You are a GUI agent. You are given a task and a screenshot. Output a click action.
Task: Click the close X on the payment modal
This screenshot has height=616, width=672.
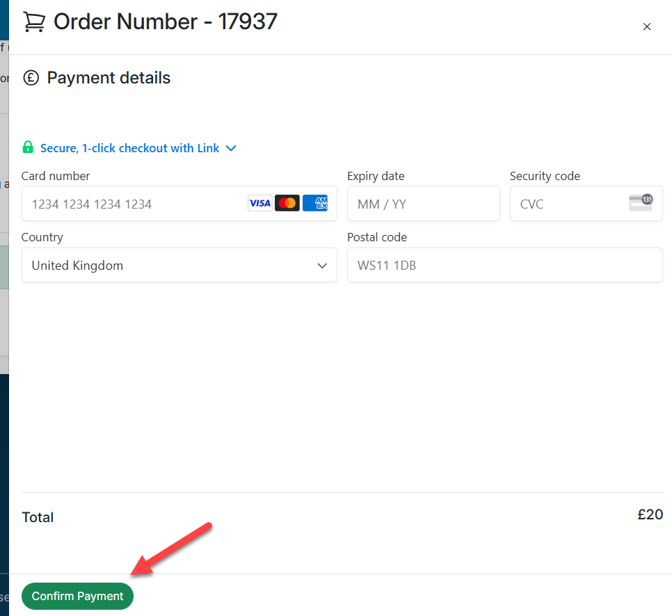point(646,26)
